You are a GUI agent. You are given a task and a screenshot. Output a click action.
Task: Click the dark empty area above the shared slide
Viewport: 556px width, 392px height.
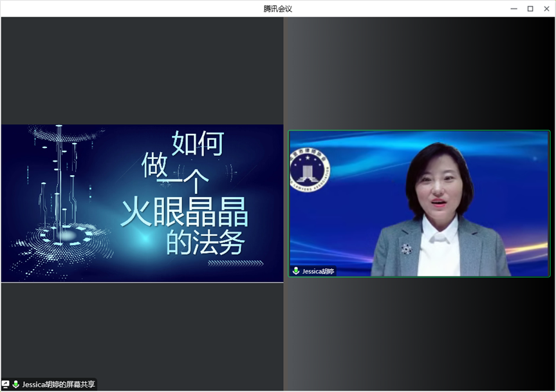point(142,71)
